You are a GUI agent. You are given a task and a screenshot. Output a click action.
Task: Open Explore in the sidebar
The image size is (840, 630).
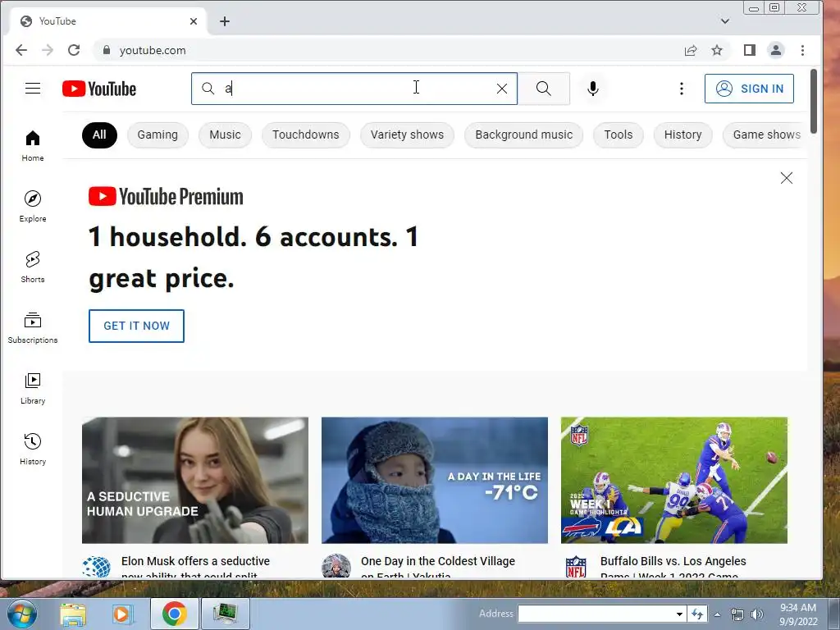pyautogui.click(x=33, y=206)
